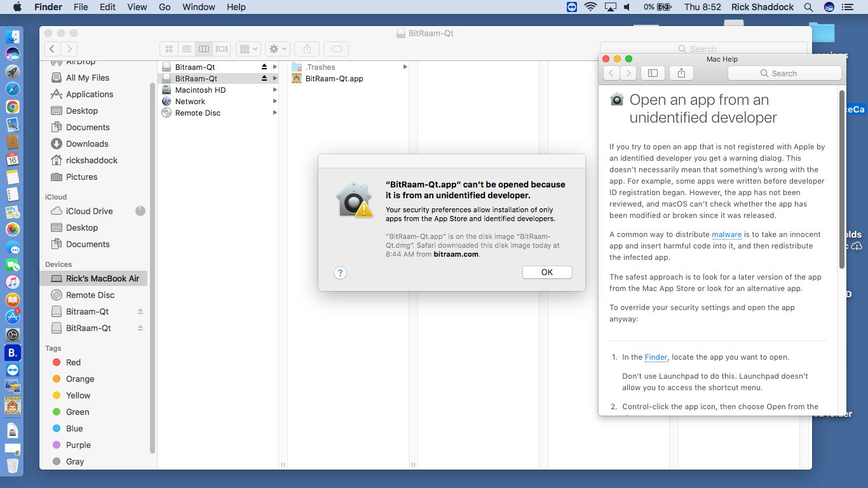
Task: Open the Window menu
Action: click(x=198, y=7)
